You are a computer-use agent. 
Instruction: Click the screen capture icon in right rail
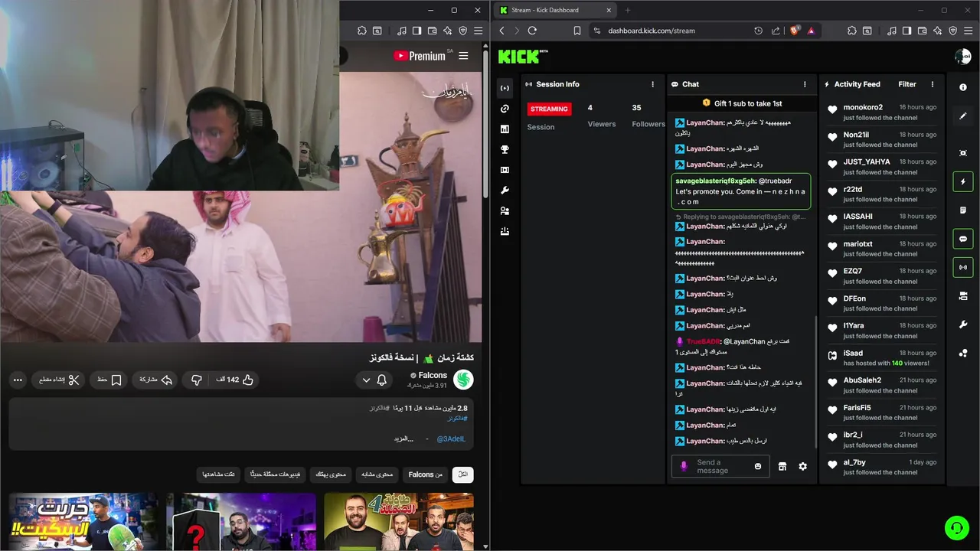tap(963, 153)
